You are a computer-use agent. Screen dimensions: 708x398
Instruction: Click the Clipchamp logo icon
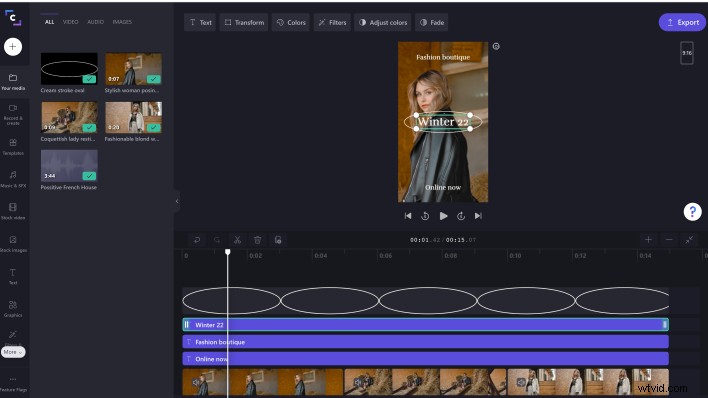click(13, 18)
